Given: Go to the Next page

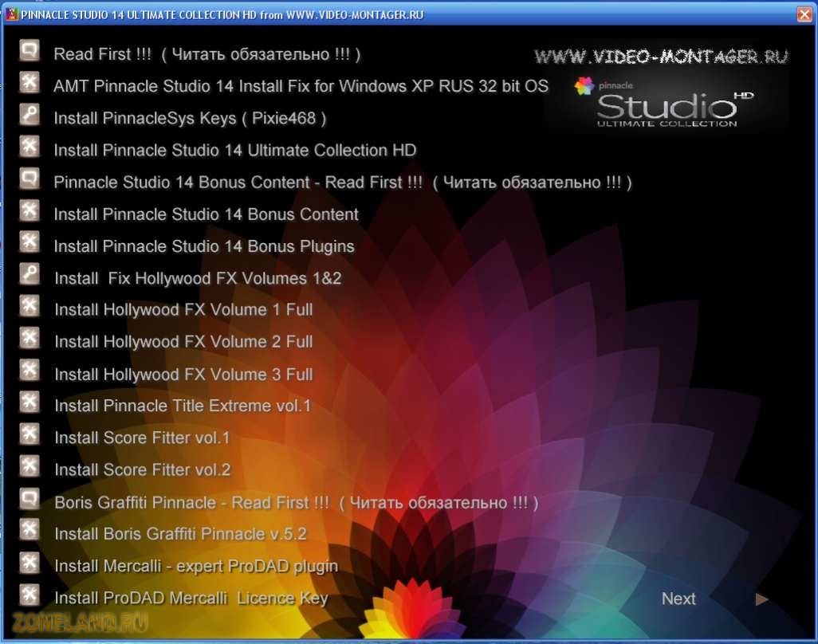Looking at the screenshot, I should 678,599.
